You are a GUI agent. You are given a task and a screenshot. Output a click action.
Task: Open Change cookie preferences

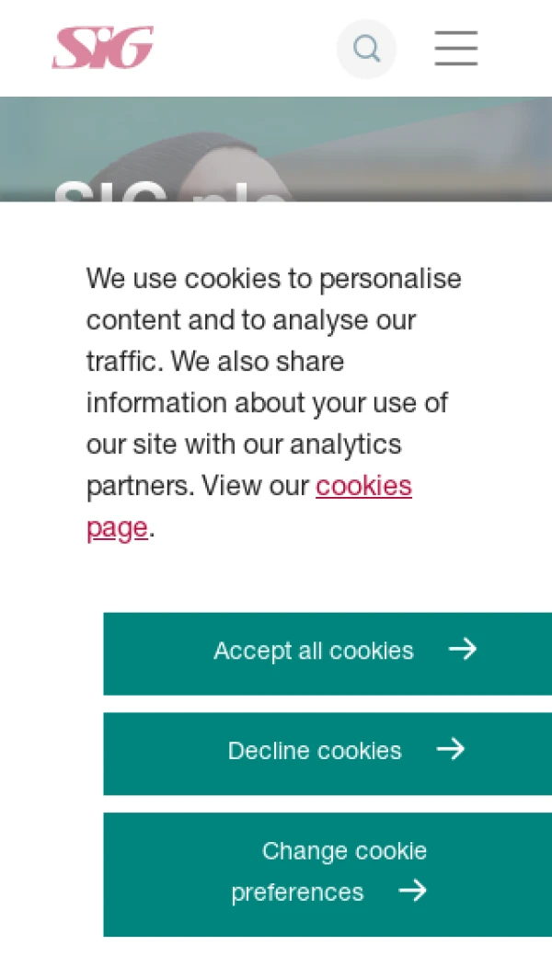pyautogui.click(x=328, y=874)
